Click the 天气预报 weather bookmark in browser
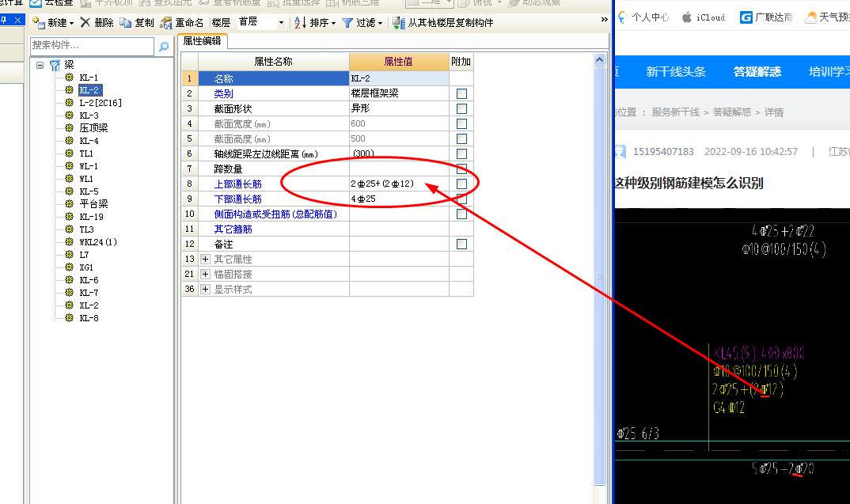 pyautogui.click(x=827, y=17)
